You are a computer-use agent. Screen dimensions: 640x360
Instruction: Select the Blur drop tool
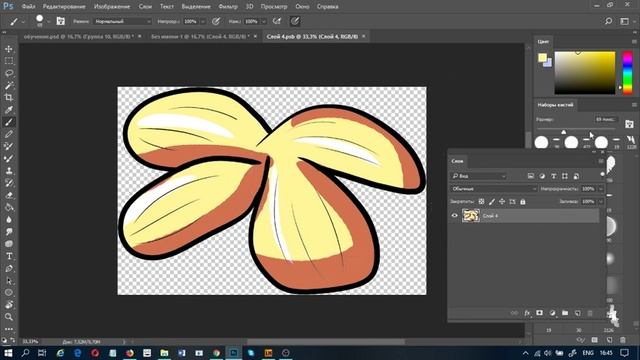pyautogui.click(x=9, y=220)
